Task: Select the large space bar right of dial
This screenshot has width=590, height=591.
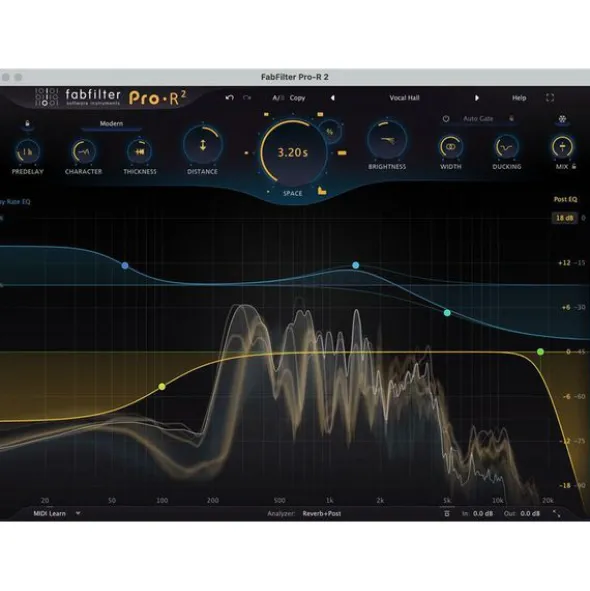Action: (342, 153)
